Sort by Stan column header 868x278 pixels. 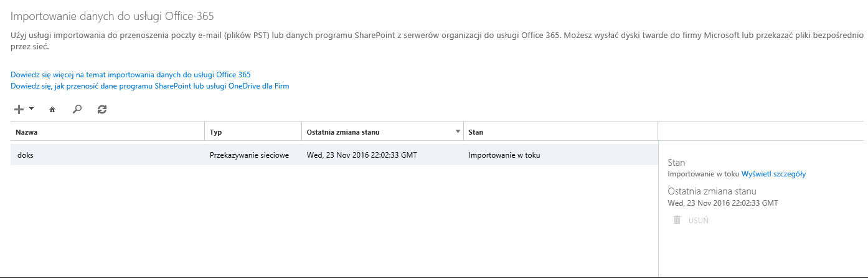pyautogui.click(x=560, y=132)
